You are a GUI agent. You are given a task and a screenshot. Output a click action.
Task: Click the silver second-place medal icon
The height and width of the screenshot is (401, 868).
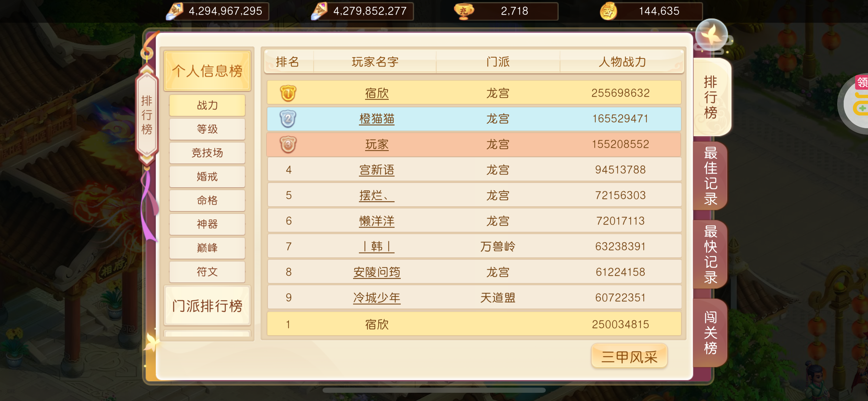coord(288,119)
